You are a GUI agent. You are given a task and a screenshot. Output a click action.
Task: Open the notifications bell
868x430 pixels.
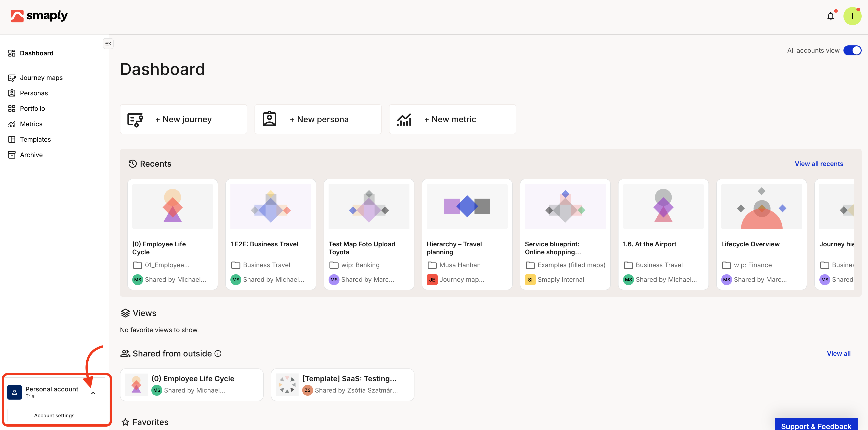(831, 16)
